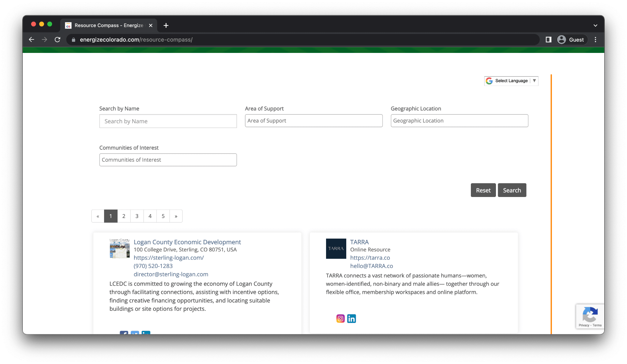This screenshot has width=627, height=364.
Task: Go back to the previous page
Action: (x=31, y=39)
